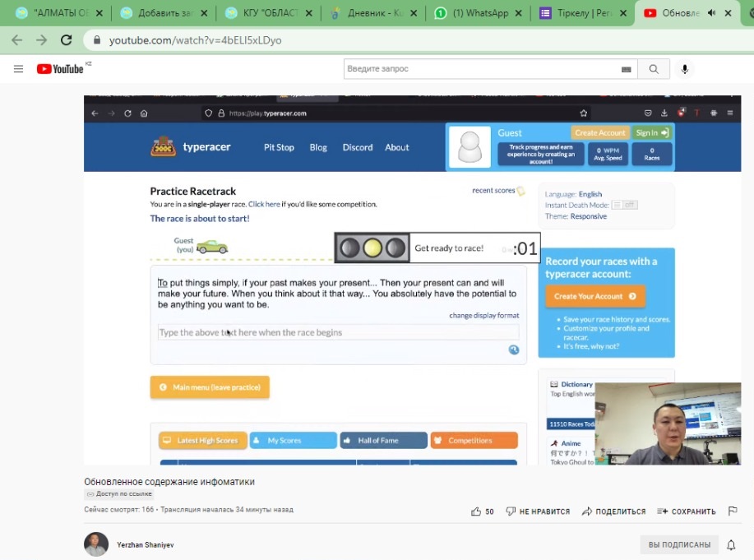Image resolution: width=754 pixels, height=560 pixels.
Task: Select My Scores tab
Action: [x=294, y=440]
